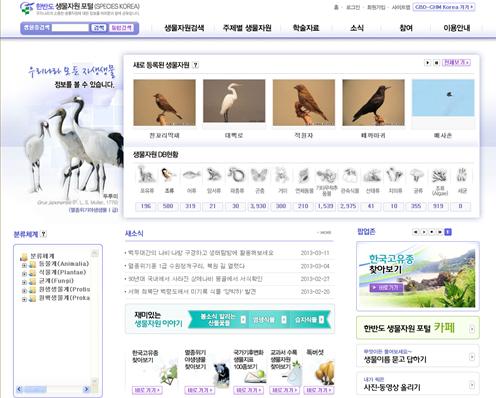Viewport: 496px width, 398px height.
Task: Expand the 균계 (Fungi) tree node
Action: click(24, 282)
